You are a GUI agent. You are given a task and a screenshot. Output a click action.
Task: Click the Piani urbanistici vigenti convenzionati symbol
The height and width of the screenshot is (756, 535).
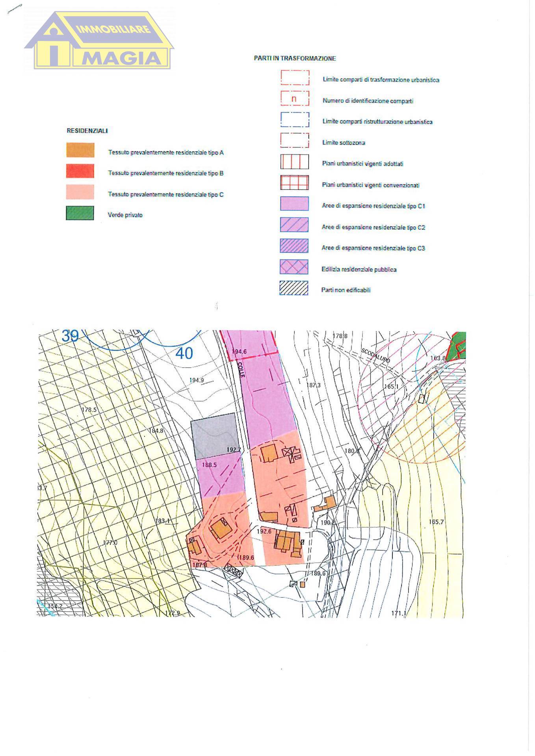click(294, 182)
